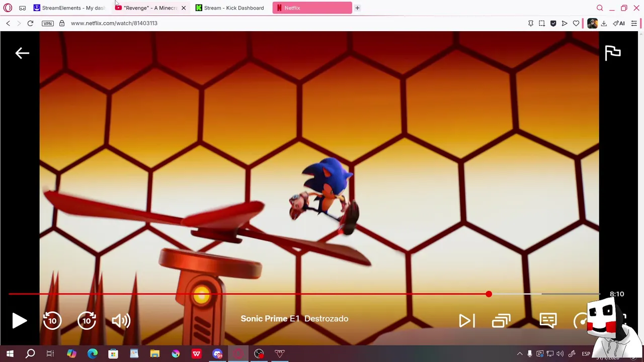Open OBS Studio from the taskbar
The width and height of the screenshot is (644, 362).
coord(259,354)
